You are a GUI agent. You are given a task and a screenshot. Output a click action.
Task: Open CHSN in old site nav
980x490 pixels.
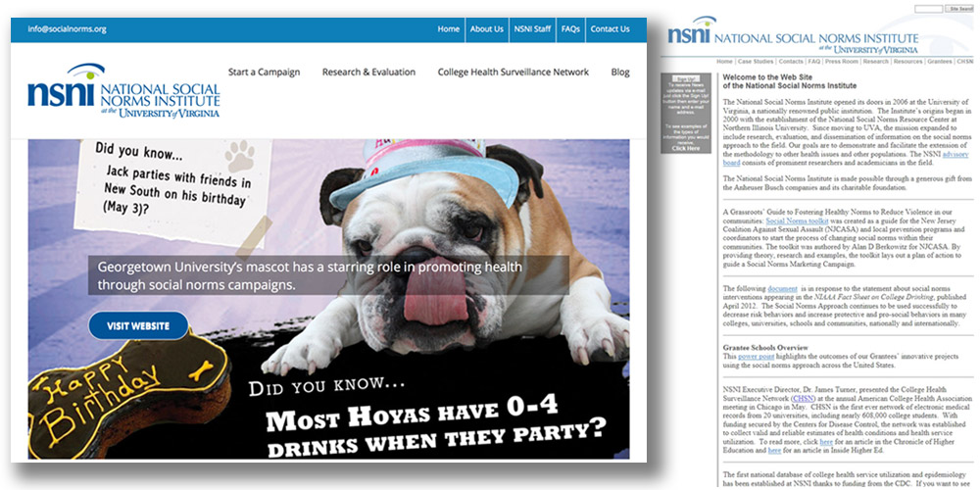coord(964,62)
